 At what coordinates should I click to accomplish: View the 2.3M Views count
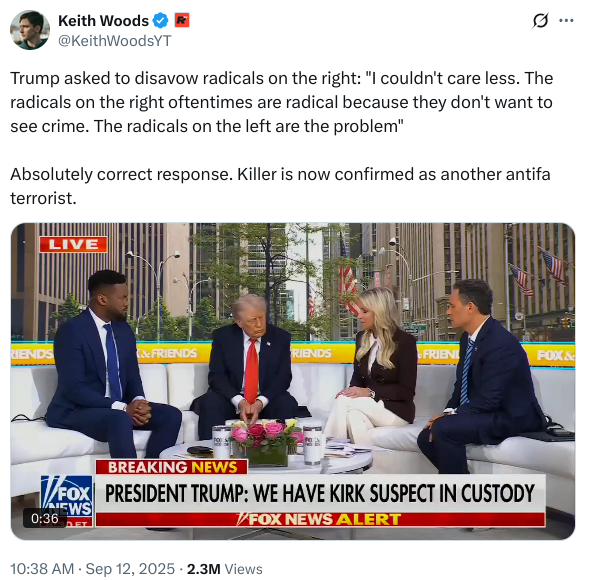[225, 569]
